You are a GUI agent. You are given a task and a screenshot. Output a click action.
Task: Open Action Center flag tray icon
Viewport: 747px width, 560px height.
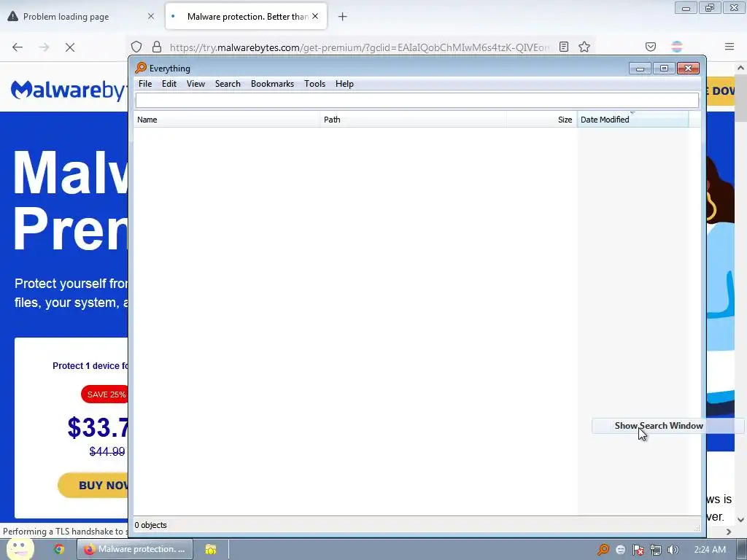638,550
